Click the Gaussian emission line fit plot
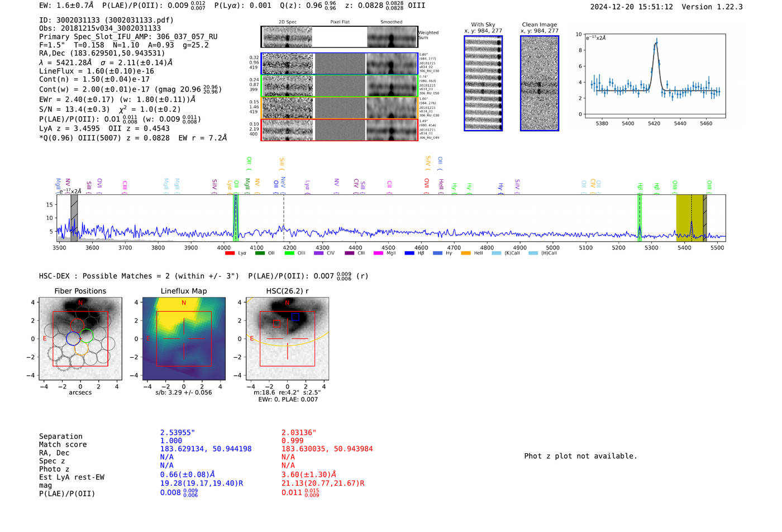The height and width of the screenshot is (532, 782). coord(655,76)
